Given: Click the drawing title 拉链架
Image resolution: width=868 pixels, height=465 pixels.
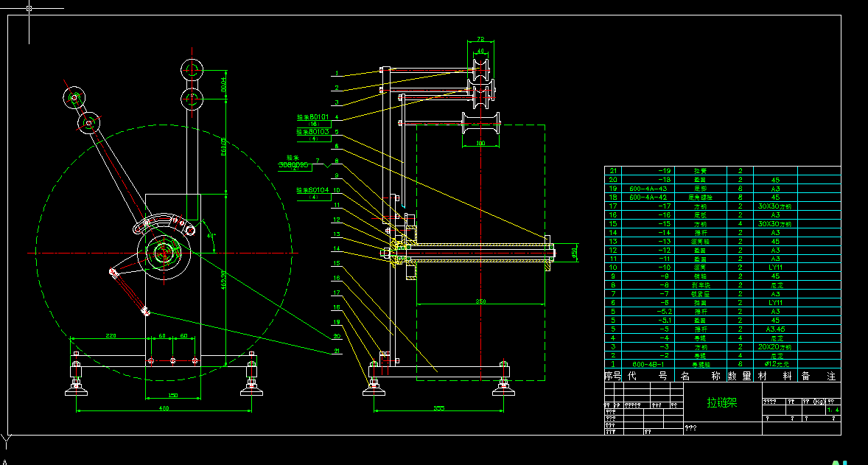Looking at the screenshot, I should coord(723,403).
